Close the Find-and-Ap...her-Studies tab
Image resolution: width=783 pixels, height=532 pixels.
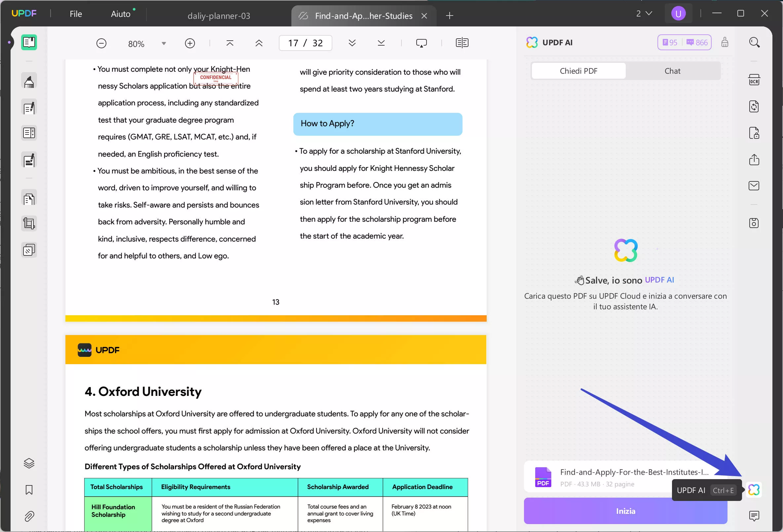click(x=424, y=16)
